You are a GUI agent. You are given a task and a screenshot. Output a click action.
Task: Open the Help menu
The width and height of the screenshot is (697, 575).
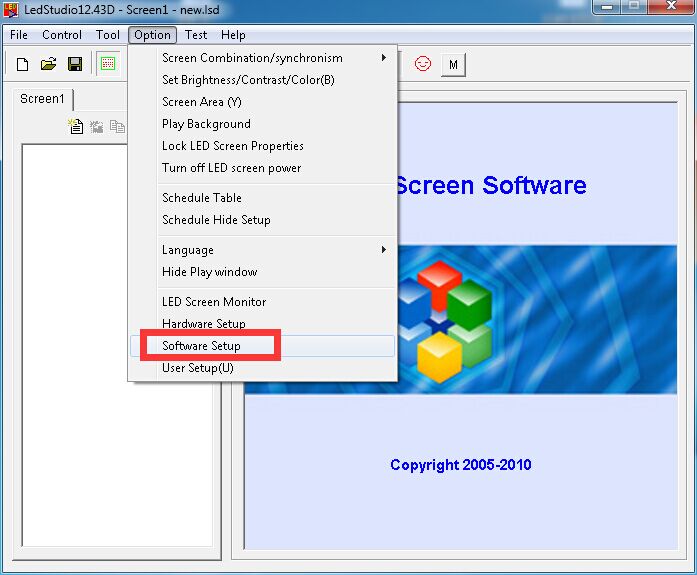233,35
